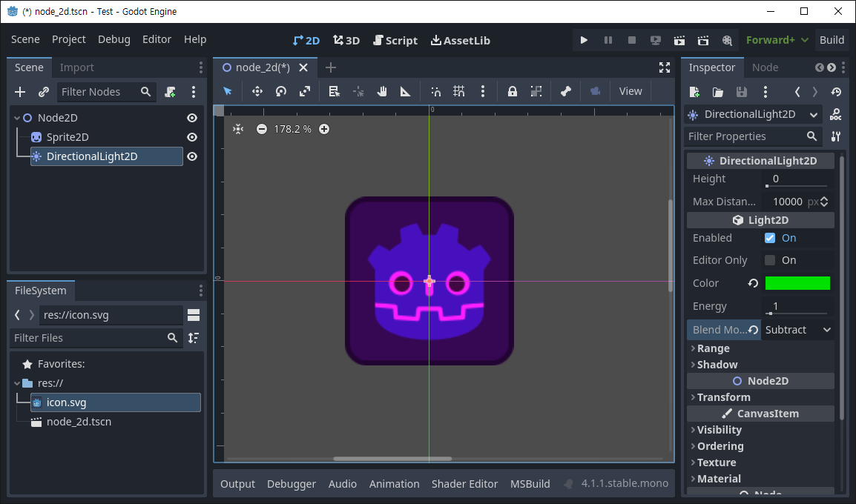The image size is (856, 504).
Task: Click the group selected nodes icon
Action: click(x=536, y=91)
